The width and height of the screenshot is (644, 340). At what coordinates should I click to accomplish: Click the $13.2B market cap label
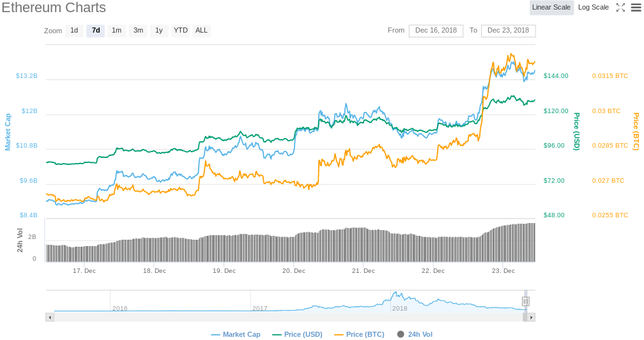(27, 76)
